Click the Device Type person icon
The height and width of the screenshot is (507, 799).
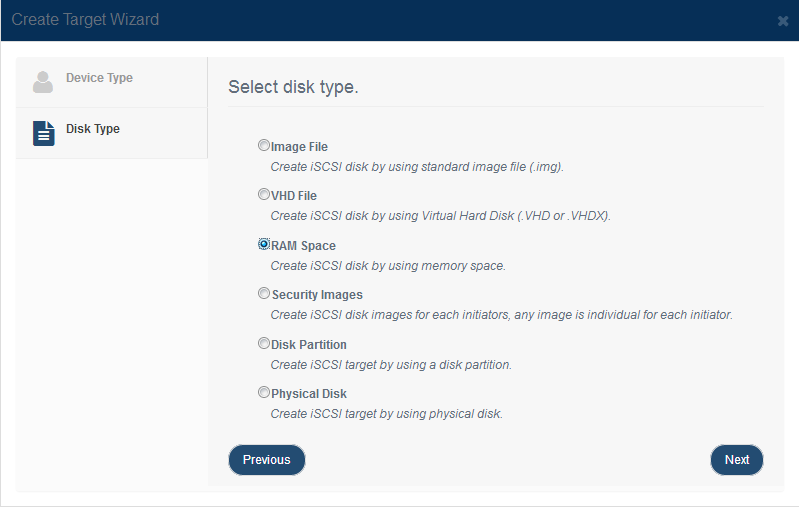pyautogui.click(x=43, y=82)
